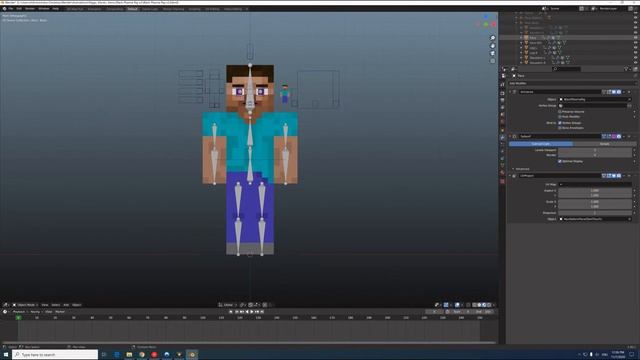Remove the UVProject modifier with its X button

click(x=629, y=176)
